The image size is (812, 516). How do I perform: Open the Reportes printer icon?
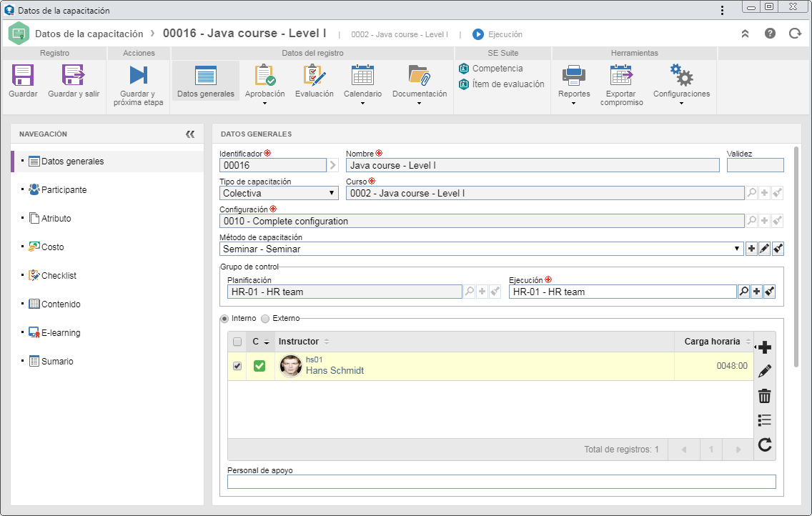574,76
